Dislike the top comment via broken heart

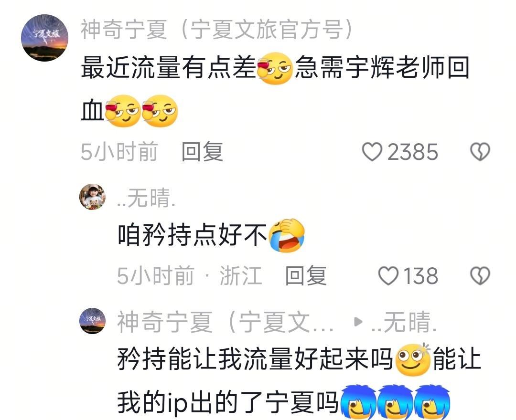pyautogui.click(x=480, y=151)
